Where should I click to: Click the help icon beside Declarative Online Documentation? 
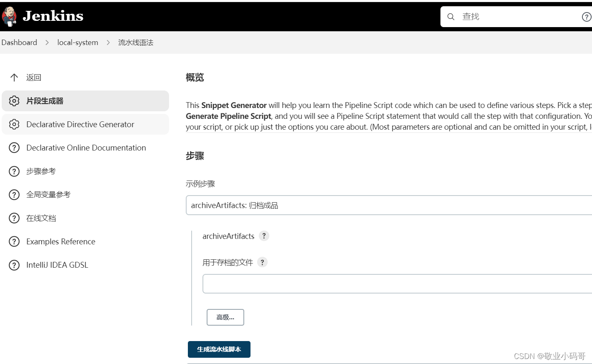tap(14, 148)
